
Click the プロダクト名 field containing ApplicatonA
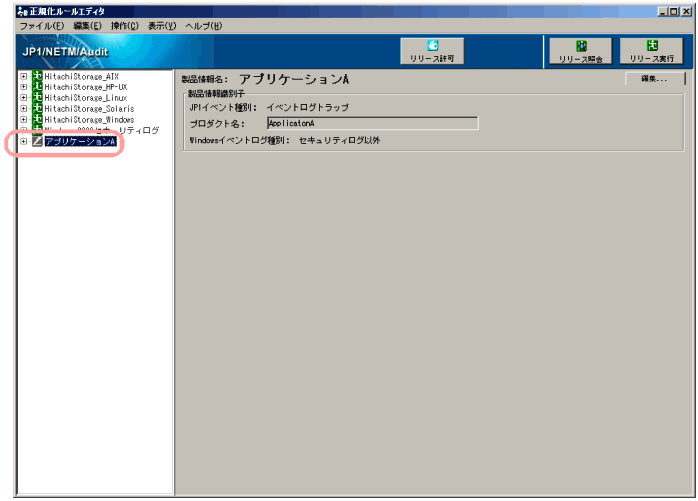click(373, 123)
